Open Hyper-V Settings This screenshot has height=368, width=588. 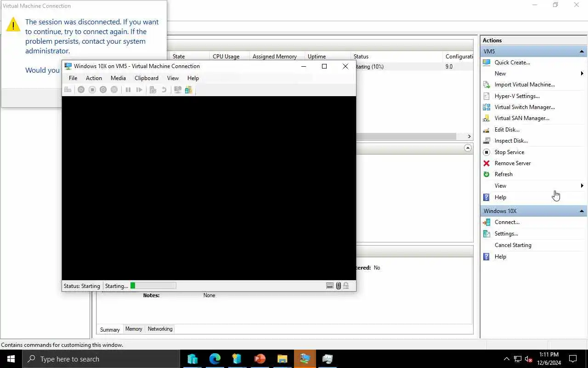pyautogui.click(x=517, y=96)
